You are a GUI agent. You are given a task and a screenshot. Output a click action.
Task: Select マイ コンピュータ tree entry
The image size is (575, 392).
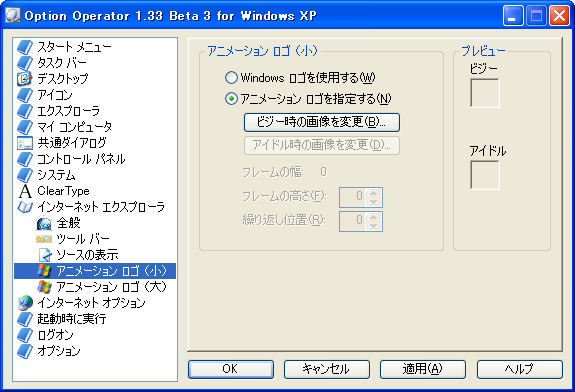pyautogui.click(x=74, y=127)
